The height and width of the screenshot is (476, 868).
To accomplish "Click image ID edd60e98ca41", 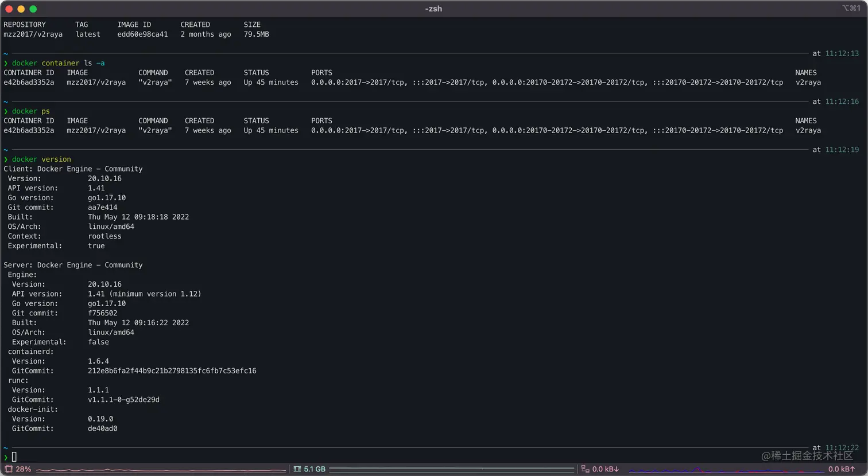I will pyautogui.click(x=142, y=34).
